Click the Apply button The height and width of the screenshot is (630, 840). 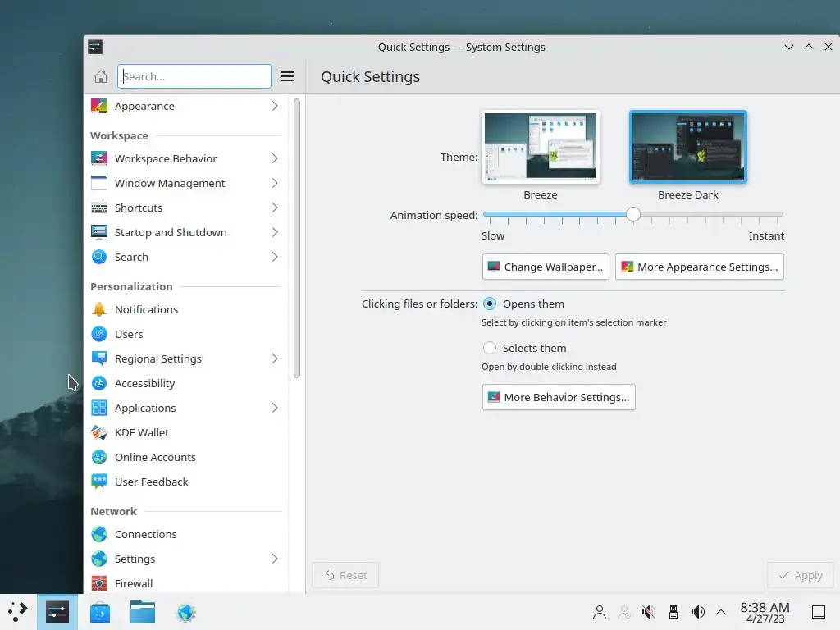click(801, 575)
